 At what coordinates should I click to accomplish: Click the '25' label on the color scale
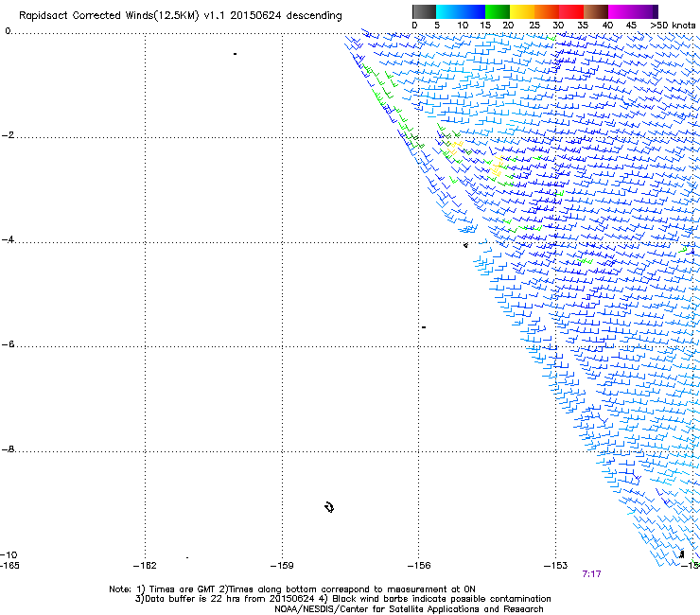click(x=534, y=26)
